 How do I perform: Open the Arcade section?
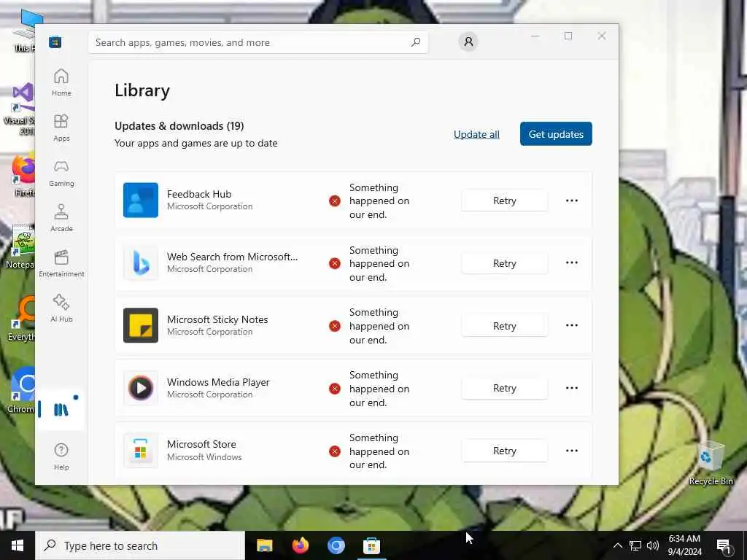click(x=61, y=218)
